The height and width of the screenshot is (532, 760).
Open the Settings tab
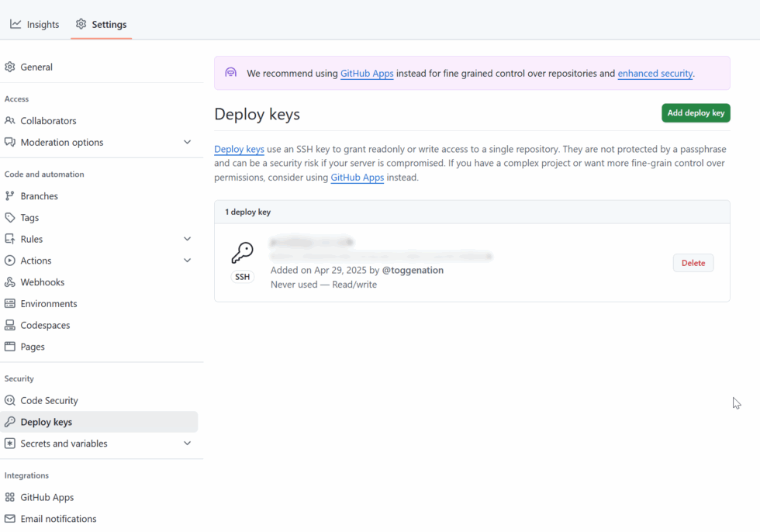[101, 24]
